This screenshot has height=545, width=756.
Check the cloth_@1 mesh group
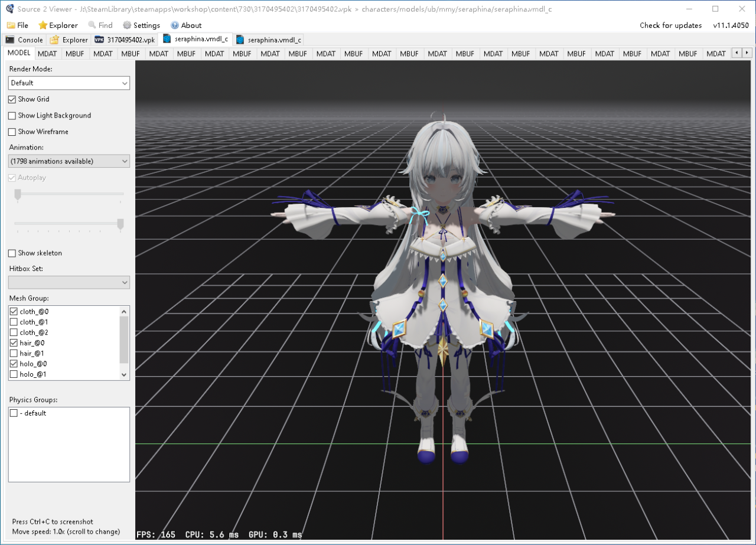(x=14, y=322)
